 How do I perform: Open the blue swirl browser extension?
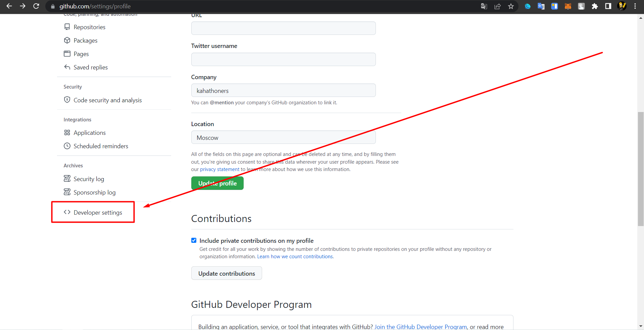pyautogui.click(x=528, y=6)
